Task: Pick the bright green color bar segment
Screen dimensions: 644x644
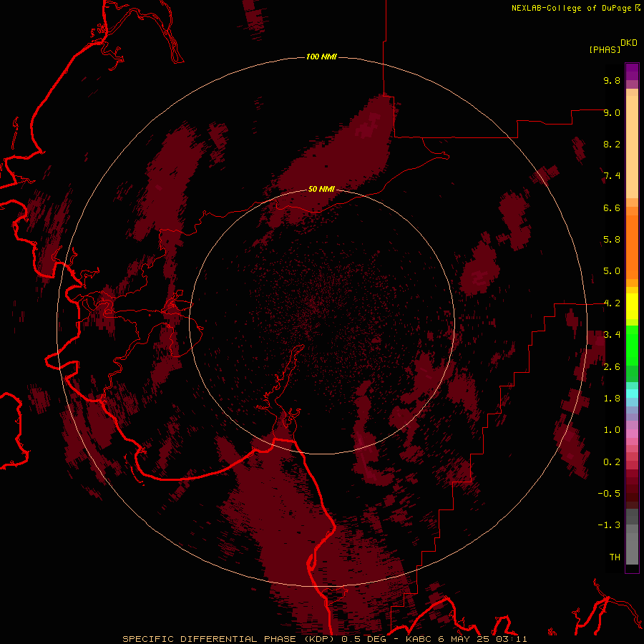Action: (x=632, y=345)
